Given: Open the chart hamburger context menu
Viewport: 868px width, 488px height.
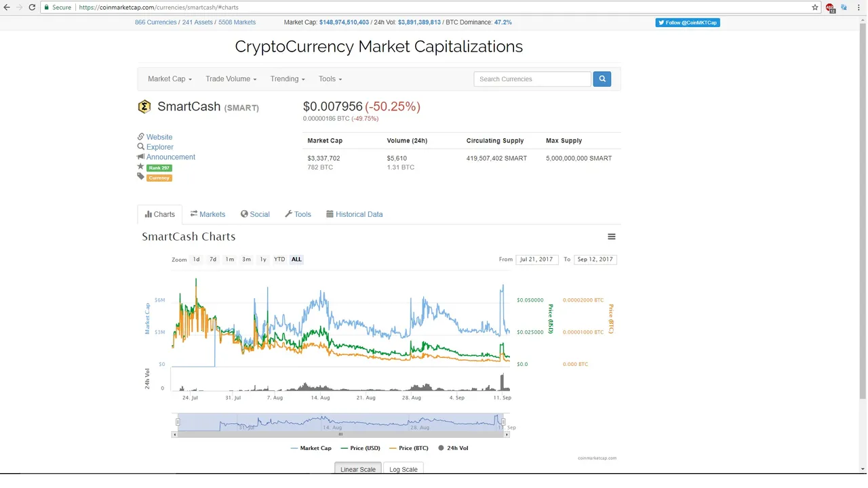Looking at the screenshot, I should click(612, 237).
